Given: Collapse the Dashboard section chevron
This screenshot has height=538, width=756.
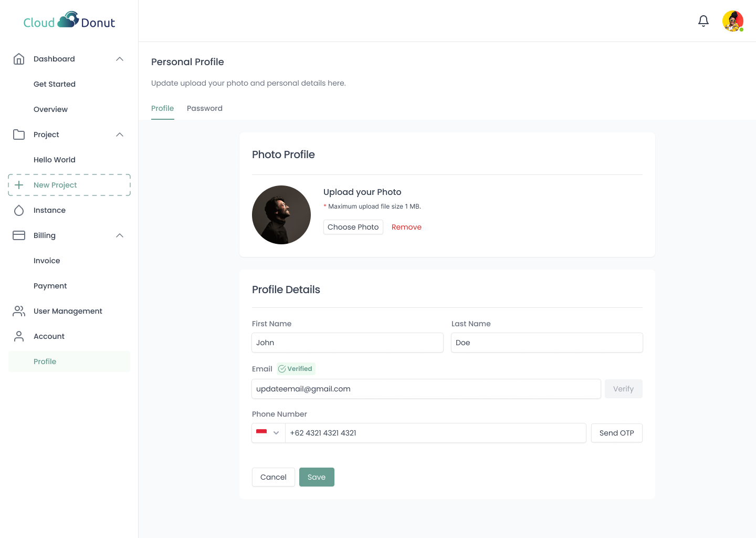Looking at the screenshot, I should click(x=120, y=59).
